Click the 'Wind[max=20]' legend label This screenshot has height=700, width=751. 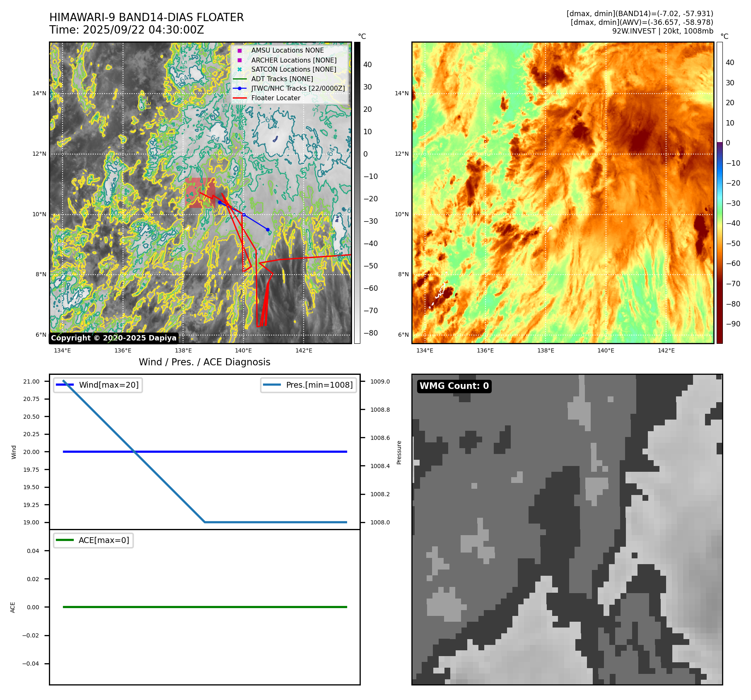pos(109,385)
